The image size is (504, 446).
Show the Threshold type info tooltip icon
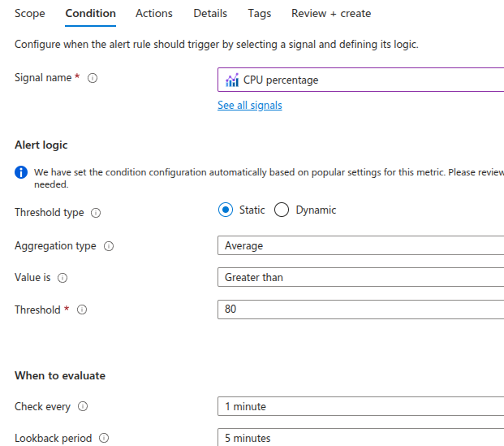point(96,213)
